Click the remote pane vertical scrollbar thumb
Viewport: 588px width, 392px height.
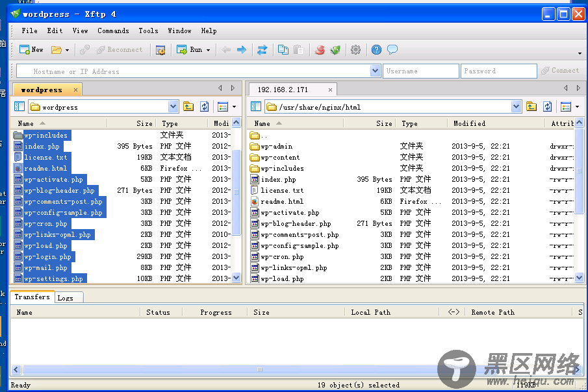click(x=579, y=171)
